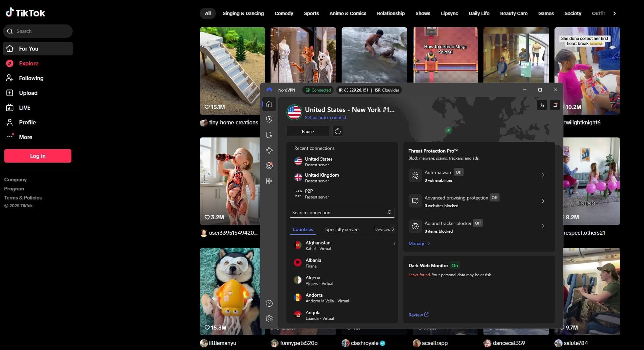Pause the NordVPN connection
Screen dimensions: 644x350
[308, 131]
